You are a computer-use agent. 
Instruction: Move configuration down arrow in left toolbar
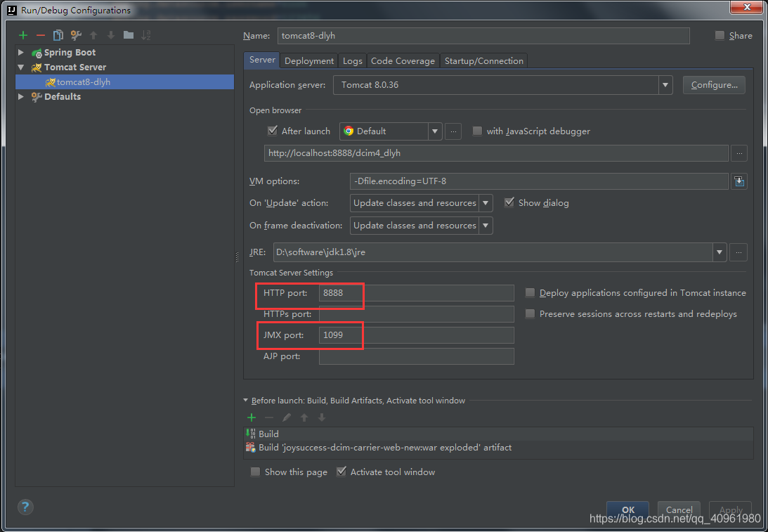(x=111, y=35)
